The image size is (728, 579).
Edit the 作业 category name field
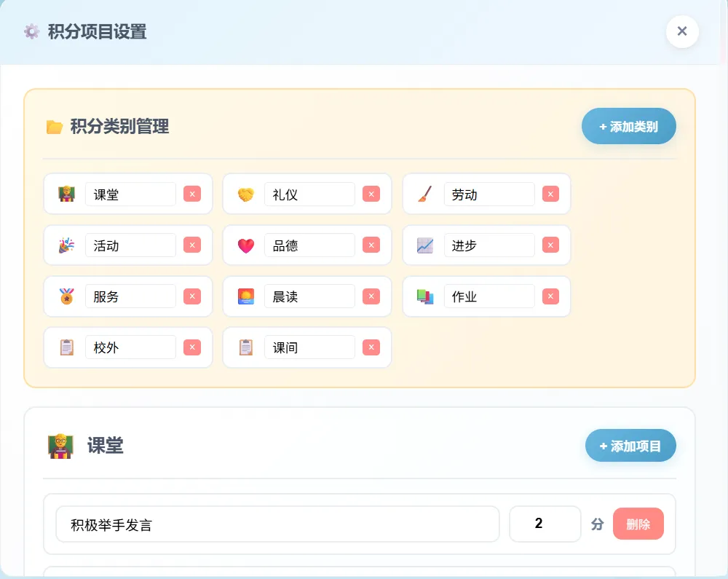click(x=489, y=296)
